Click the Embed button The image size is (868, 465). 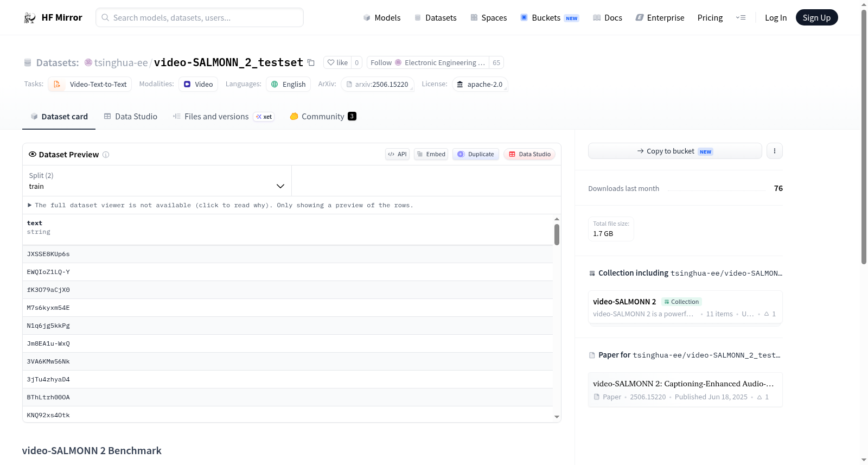431,154
